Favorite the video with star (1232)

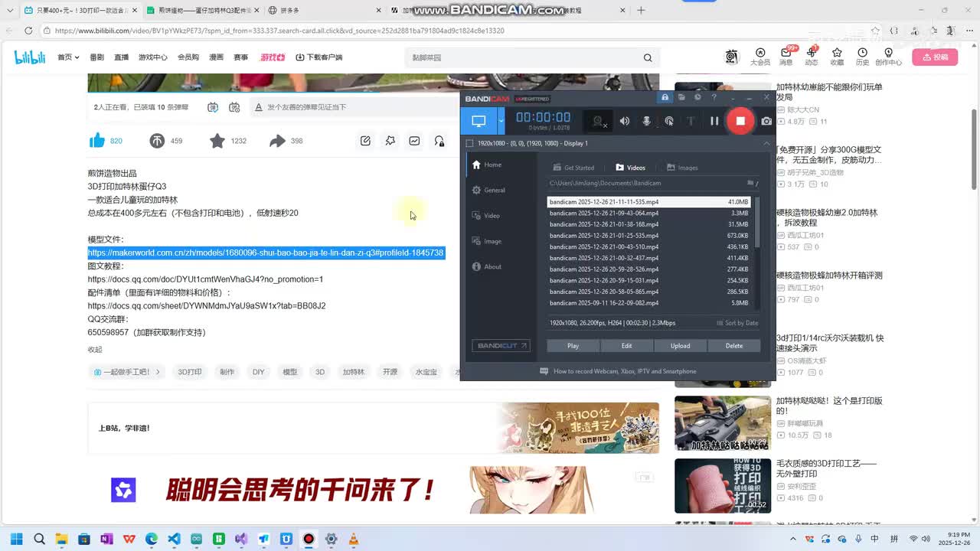[x=227, y=141]
